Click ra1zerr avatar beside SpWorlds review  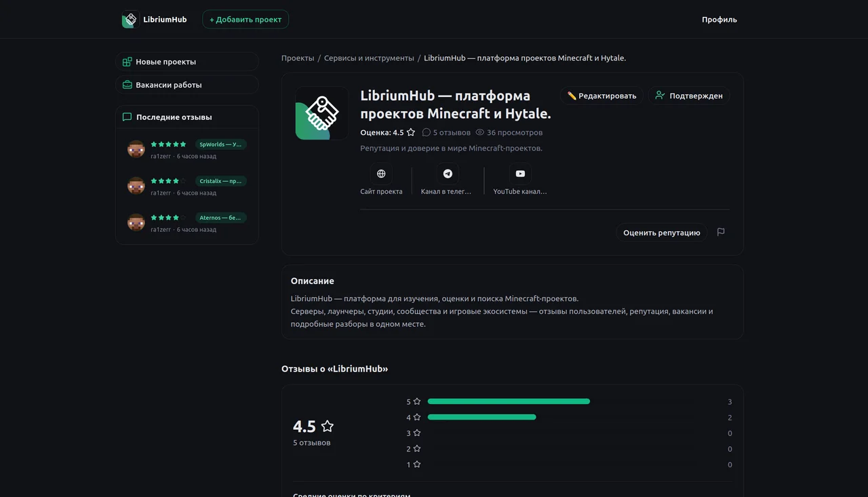pyautogui.click(x=136, y=149)
